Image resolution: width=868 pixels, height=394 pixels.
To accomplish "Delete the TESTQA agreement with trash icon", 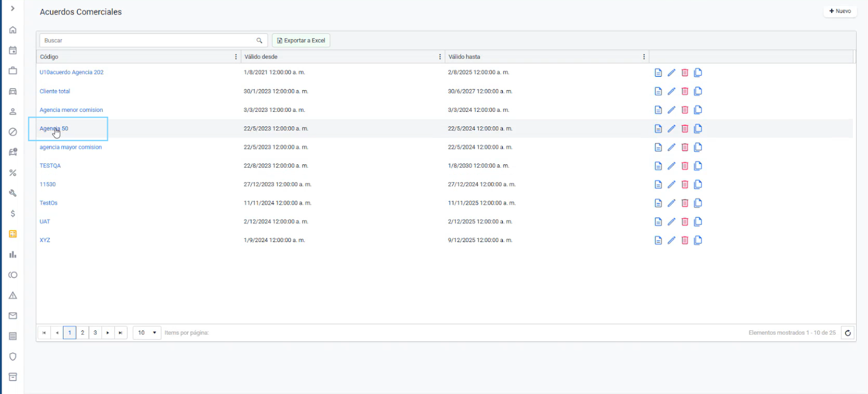I will (x=685, y=166).
